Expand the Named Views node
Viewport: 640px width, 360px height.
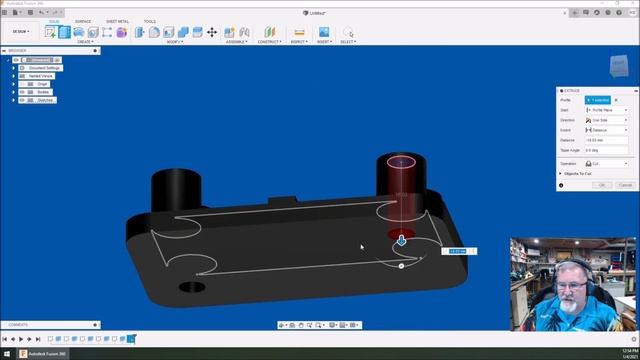13,76
